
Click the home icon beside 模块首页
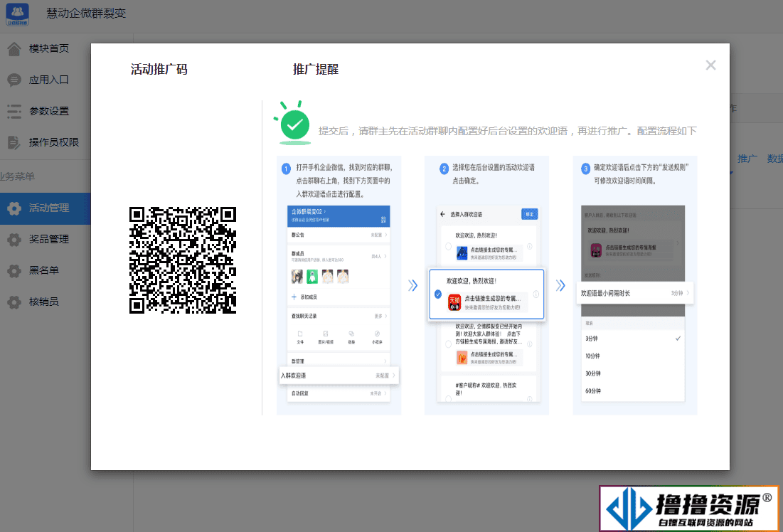pos(14,48)
